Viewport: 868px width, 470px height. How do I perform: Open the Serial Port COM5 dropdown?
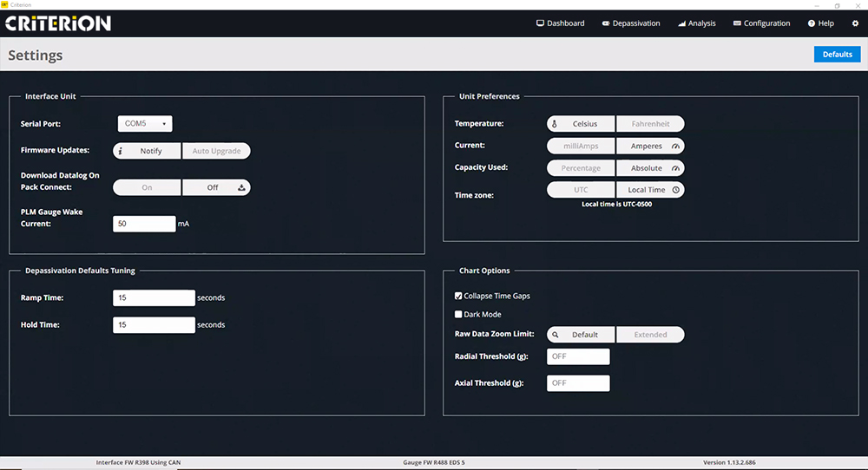click(145, 124)
